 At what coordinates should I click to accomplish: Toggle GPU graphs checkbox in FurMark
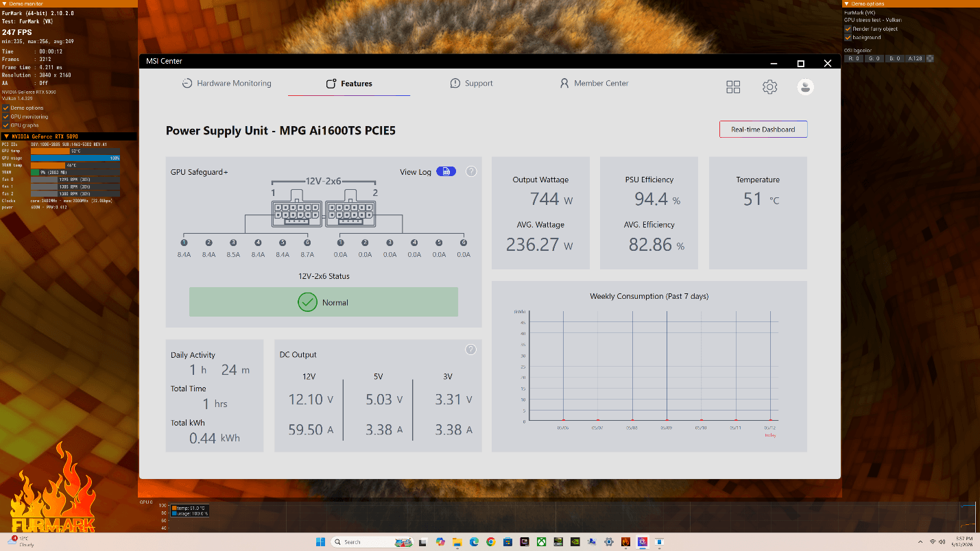(x=6, y=125)
